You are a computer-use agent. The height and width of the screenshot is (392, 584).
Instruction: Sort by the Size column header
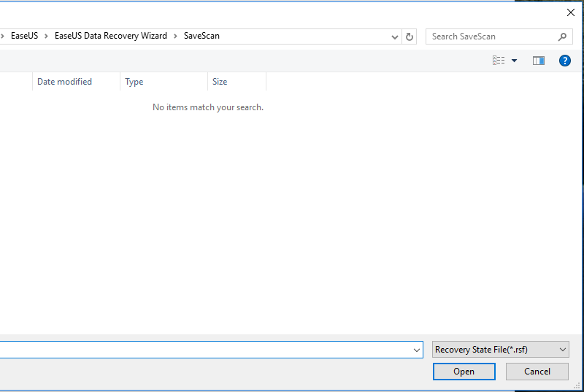[x=237, y=82]
